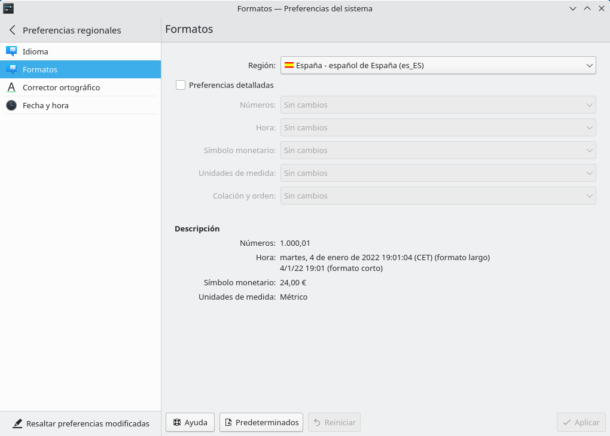Toggle Resaltar preferencias modificadas

click(x=81, y=423)
